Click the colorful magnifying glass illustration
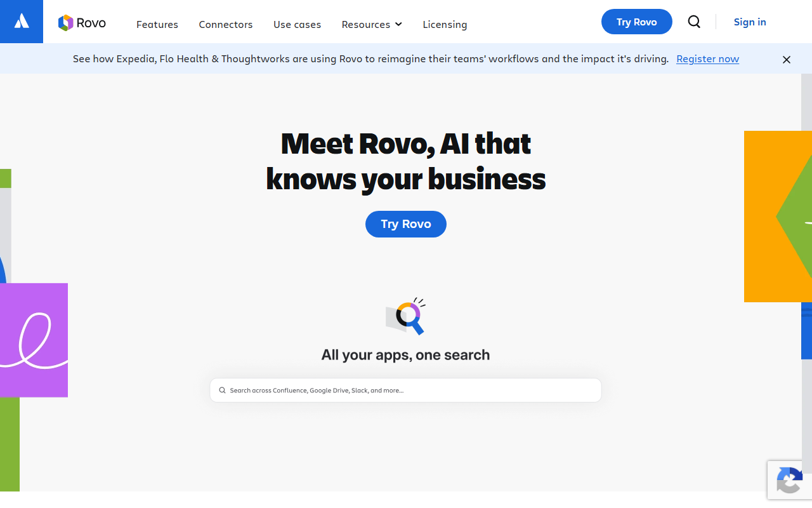812x508 pixels. tap(406, 316)
